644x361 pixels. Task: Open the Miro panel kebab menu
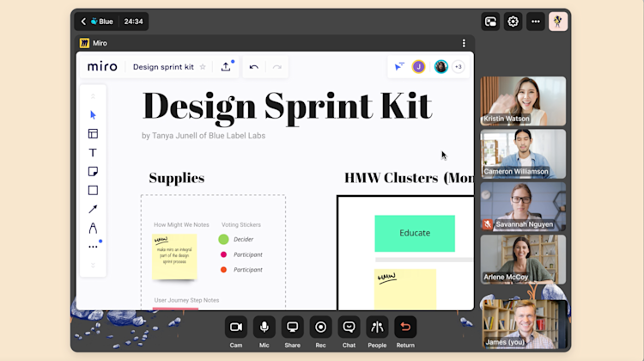[464, 43]
